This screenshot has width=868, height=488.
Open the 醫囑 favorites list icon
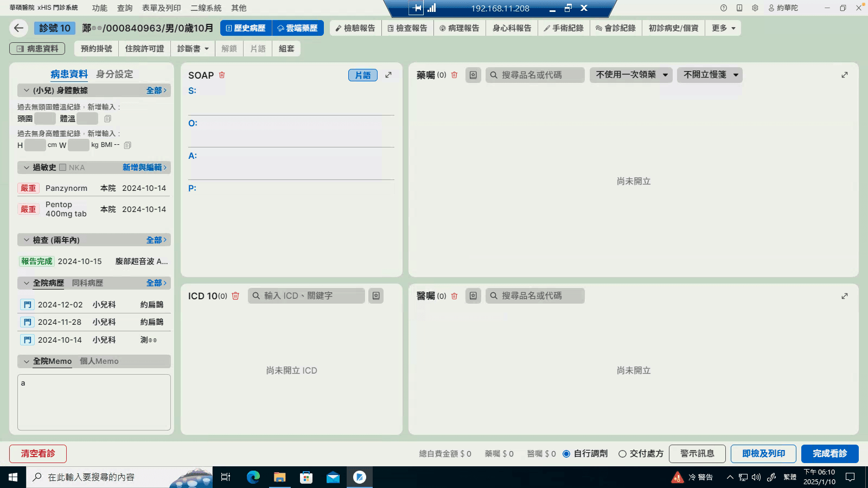(x=473, y=296)
